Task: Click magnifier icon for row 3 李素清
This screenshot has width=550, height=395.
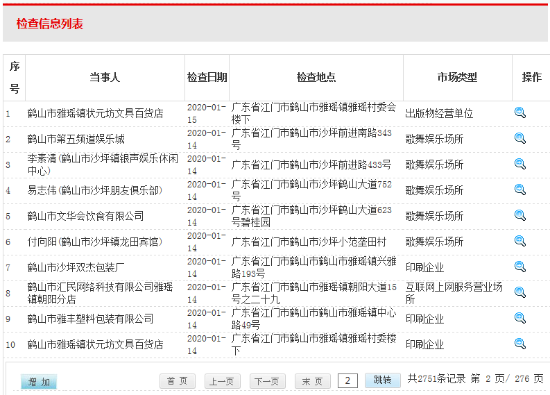Action: coord(520,164)
